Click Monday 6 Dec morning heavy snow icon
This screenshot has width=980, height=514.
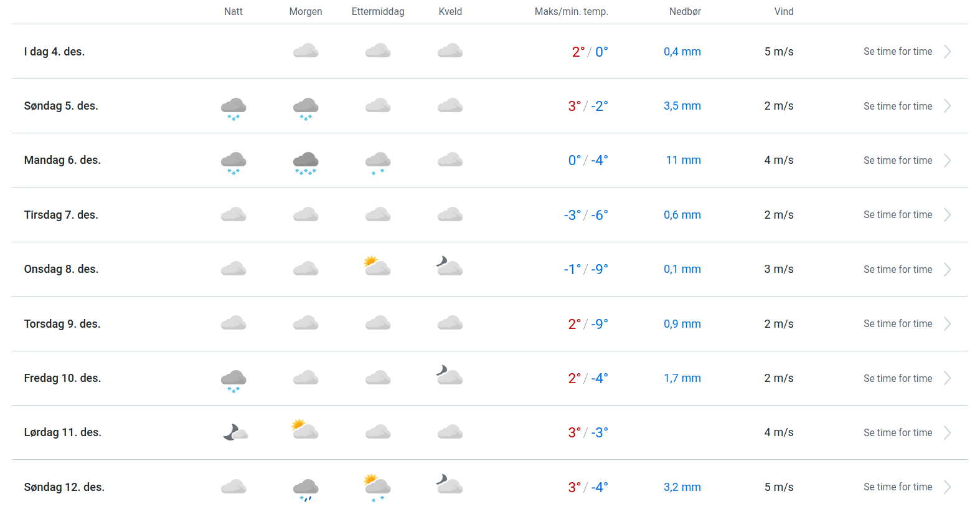tap(306, 162)
